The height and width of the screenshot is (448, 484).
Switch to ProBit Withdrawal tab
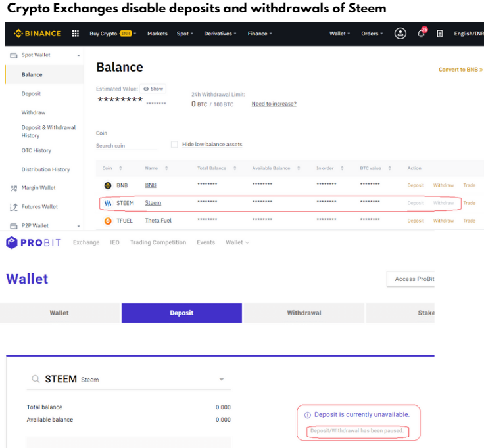(304, 313)
